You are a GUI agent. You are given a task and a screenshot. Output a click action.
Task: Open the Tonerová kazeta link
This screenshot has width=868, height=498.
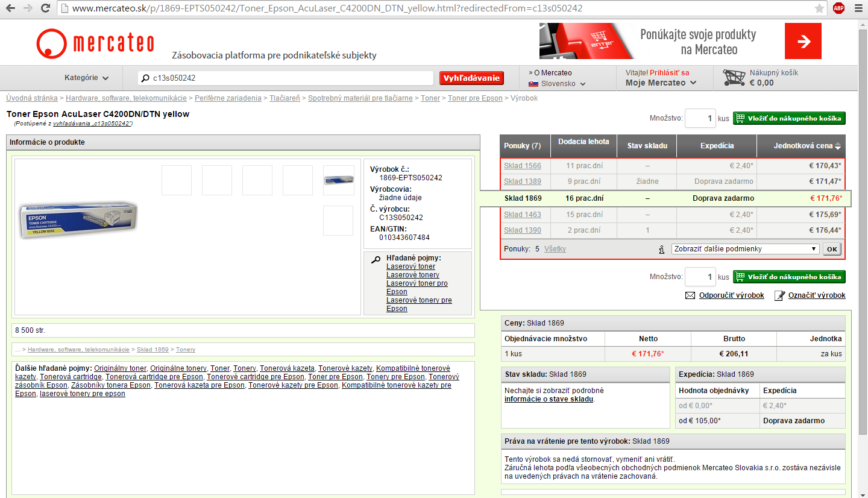(x=287, y=368)
